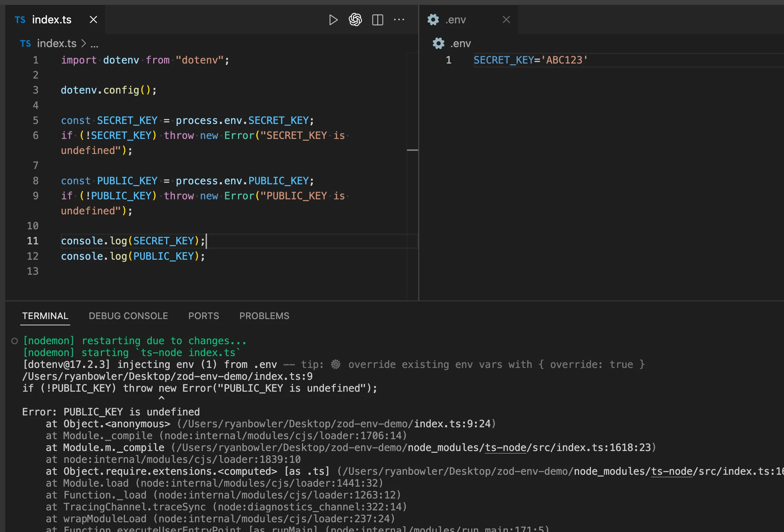
Task: Click the gear icon on the .env tab
Action: 433,20
